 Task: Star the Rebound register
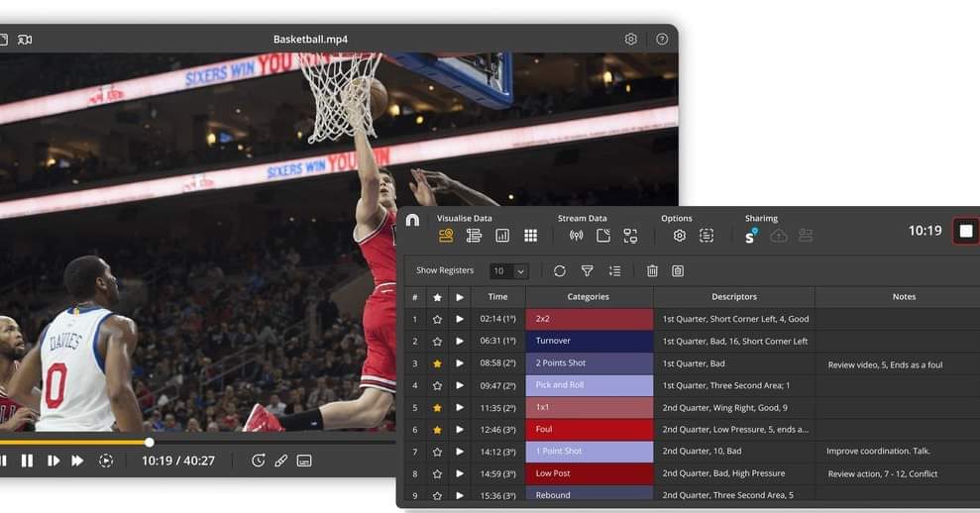pos(437,495)
